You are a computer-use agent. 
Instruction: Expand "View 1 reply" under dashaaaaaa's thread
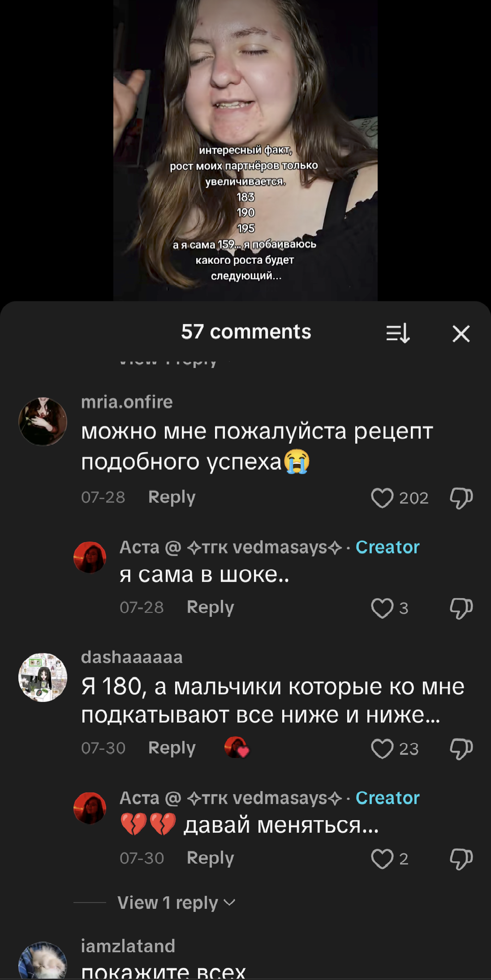tap(176, 903)
